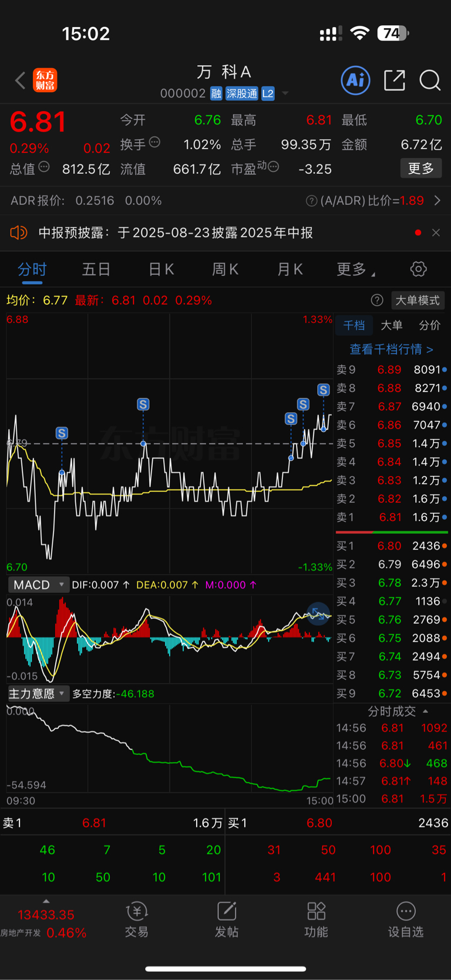The height and width of the screenshot is (980, 451).
Task: Tap the 卖9 6.89 order row
Action: [392, 369]
